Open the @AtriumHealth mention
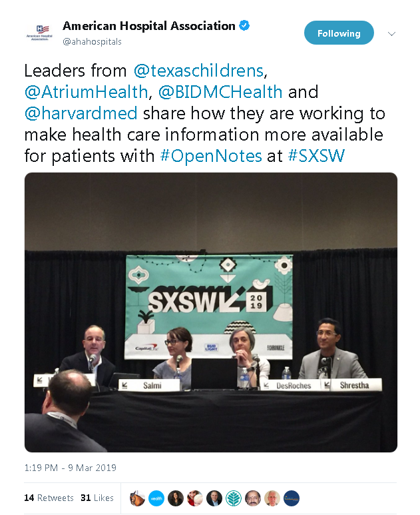The height and width of the screenshot is (515, 420). (86, 92)
